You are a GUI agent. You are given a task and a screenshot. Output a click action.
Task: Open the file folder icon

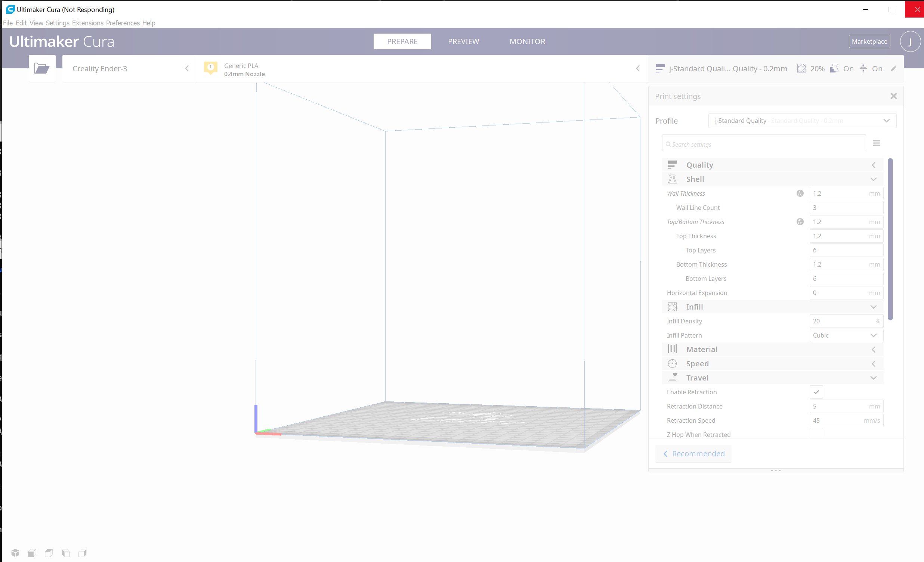[41, 69]
